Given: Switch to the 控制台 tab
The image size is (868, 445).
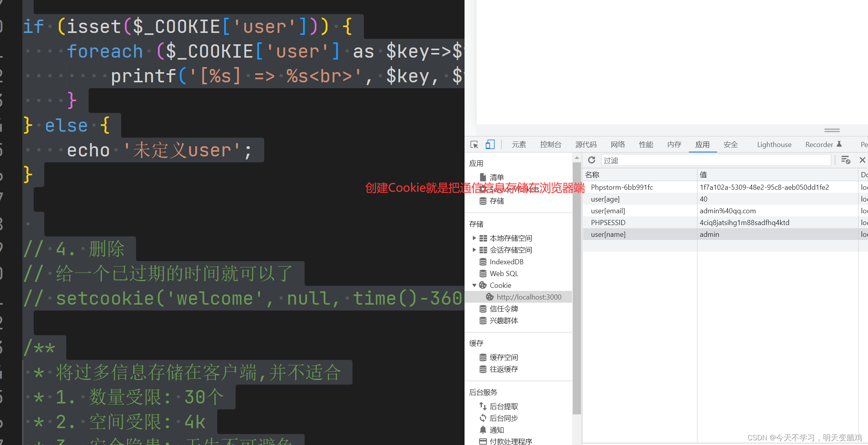Looking at the screenshot, I should (x=551, y=145).
